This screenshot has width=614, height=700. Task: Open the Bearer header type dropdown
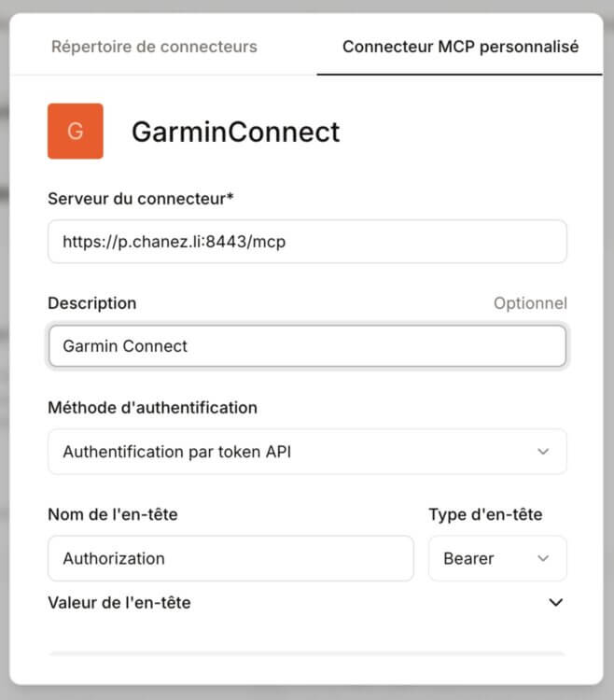[x=497, y=558]
